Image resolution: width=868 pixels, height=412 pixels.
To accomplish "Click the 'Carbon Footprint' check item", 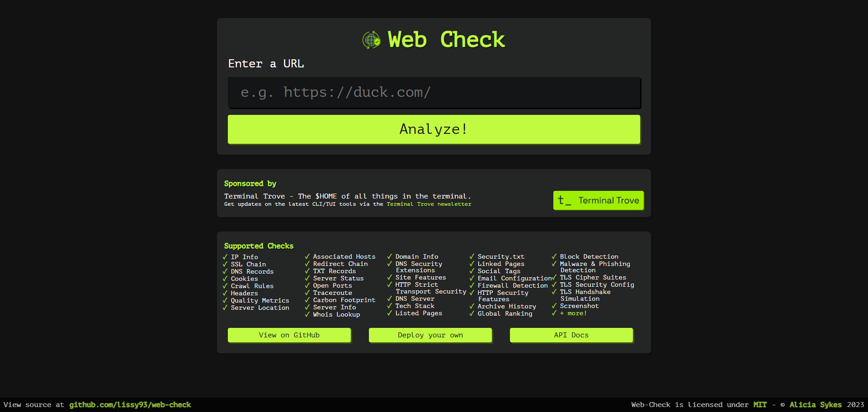I will coord(344,300).
